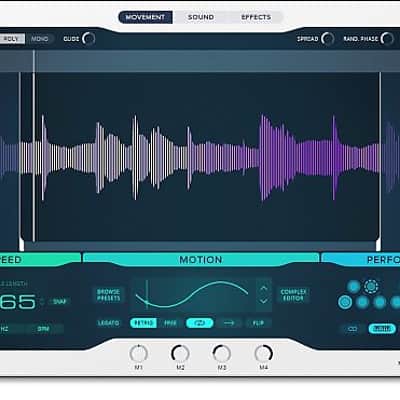Screen dimensions: 400x400
Task: Click the highlighted button right of the link icon
Action: coord(382,329)
